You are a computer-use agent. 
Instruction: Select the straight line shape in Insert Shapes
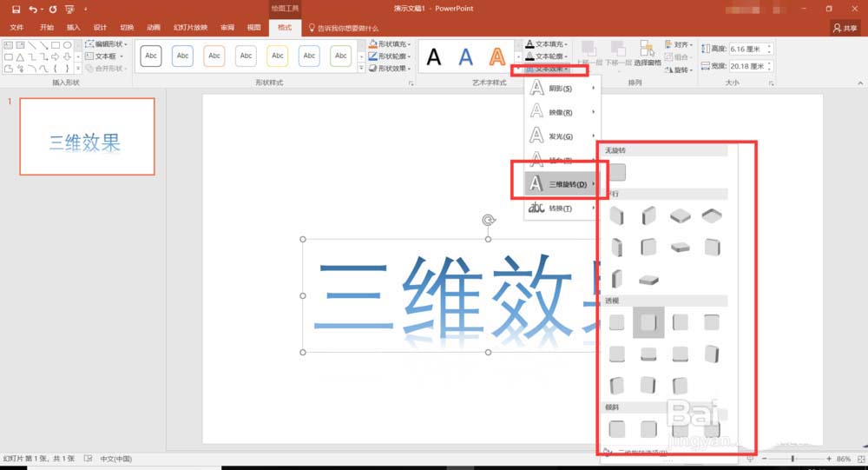click(x=32, y=45)
